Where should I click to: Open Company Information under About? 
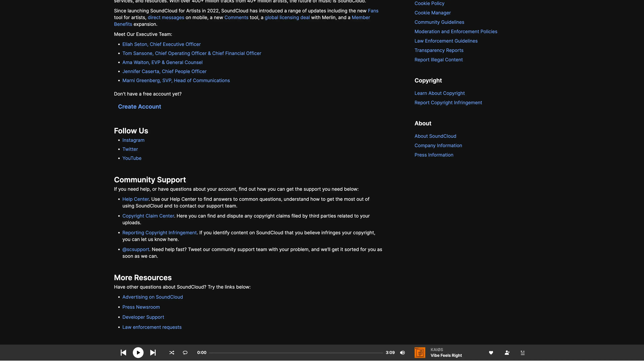click(438, 145)
